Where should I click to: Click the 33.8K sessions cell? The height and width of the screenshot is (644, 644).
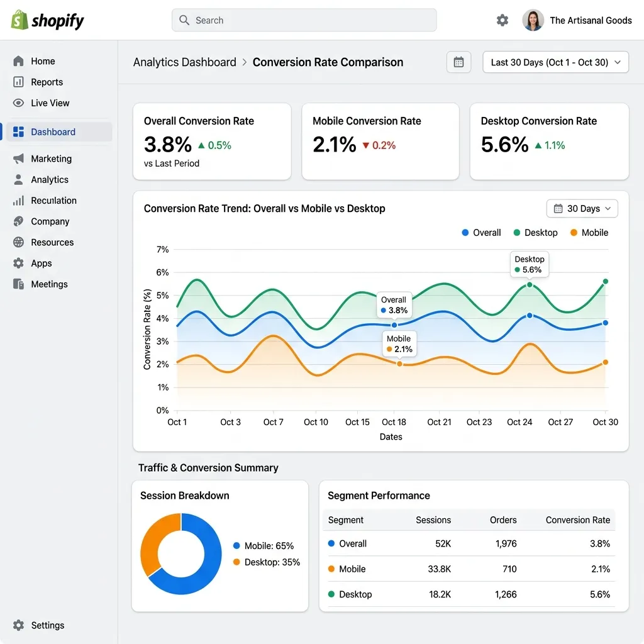(439, 569)
